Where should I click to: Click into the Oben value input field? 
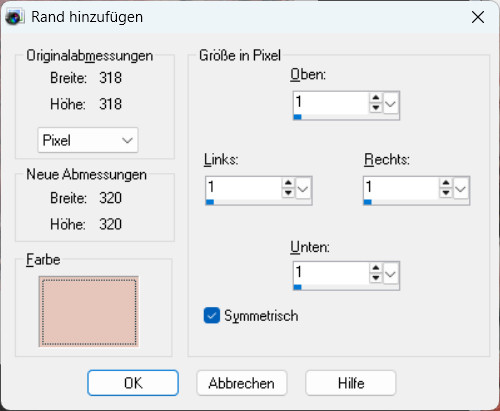[331, 102]
